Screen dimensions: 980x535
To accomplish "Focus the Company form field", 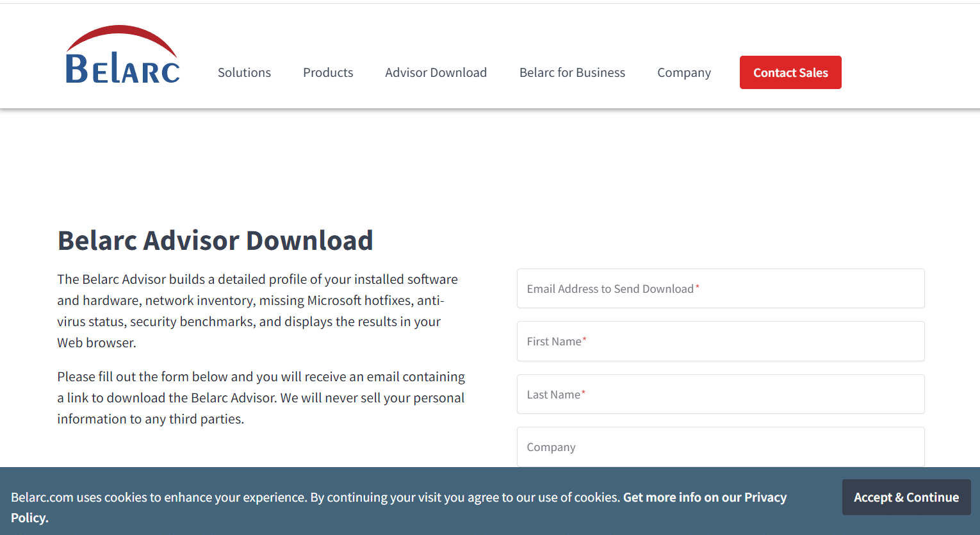I will [x=721, y=447].
